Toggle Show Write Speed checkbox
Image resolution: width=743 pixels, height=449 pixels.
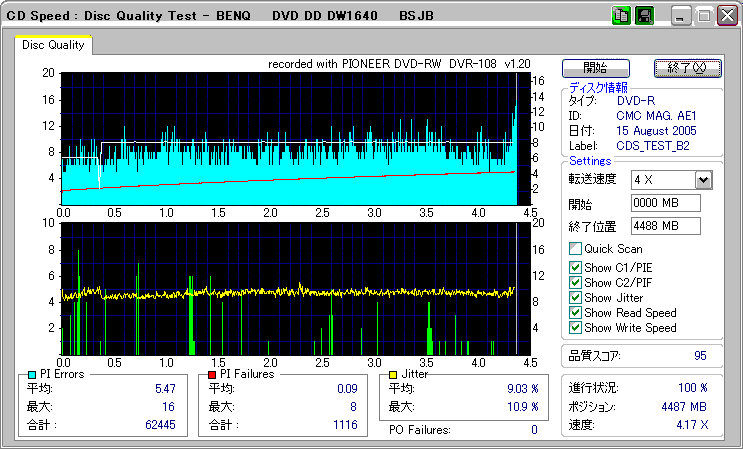point(575,328)
